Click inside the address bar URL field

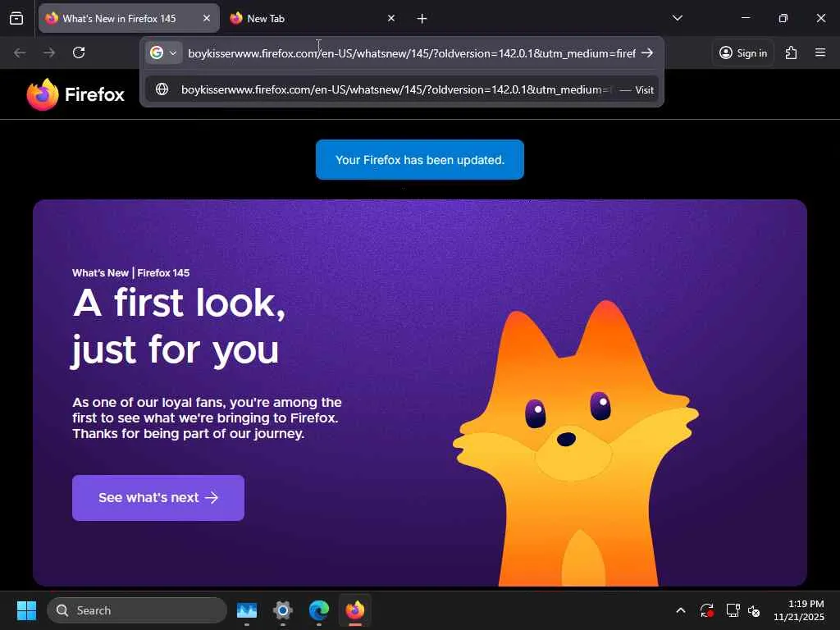coord(412,53)
